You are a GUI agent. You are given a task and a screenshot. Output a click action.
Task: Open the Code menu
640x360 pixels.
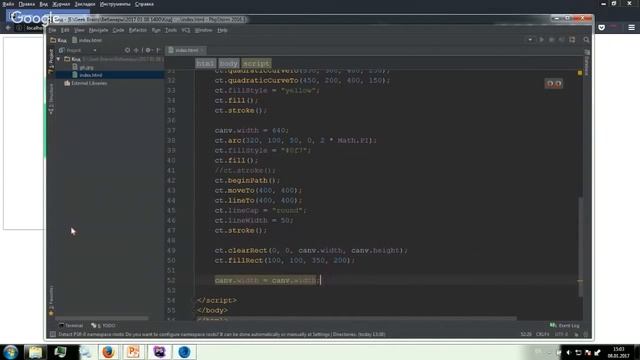coord(118,30)
